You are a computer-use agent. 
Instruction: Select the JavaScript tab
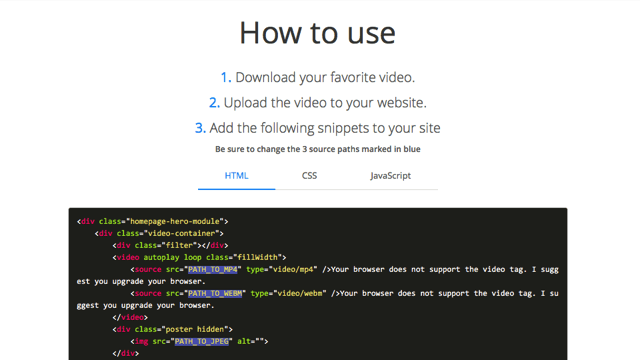(391, 176)
